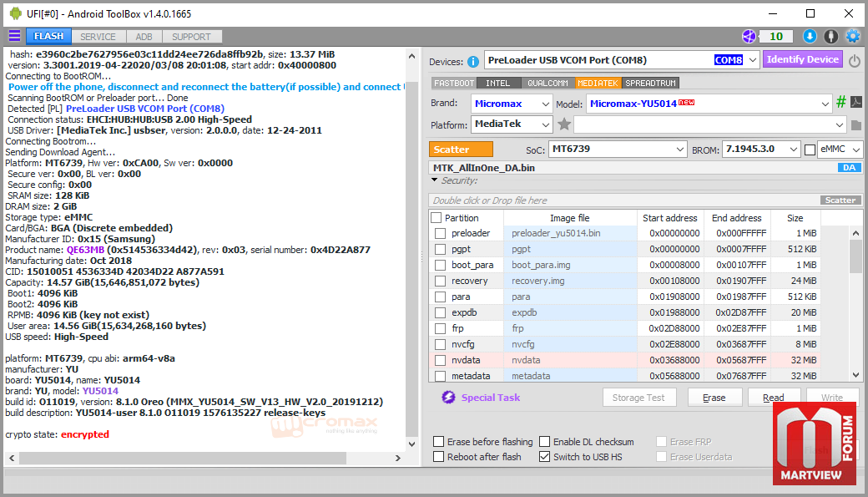Select the SPREADTRUM chipset tab

(650, 83)
